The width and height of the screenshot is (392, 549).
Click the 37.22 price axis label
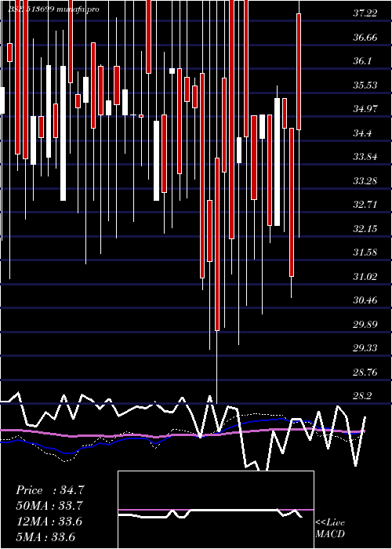pyautogui.click(x=365, y=13)
